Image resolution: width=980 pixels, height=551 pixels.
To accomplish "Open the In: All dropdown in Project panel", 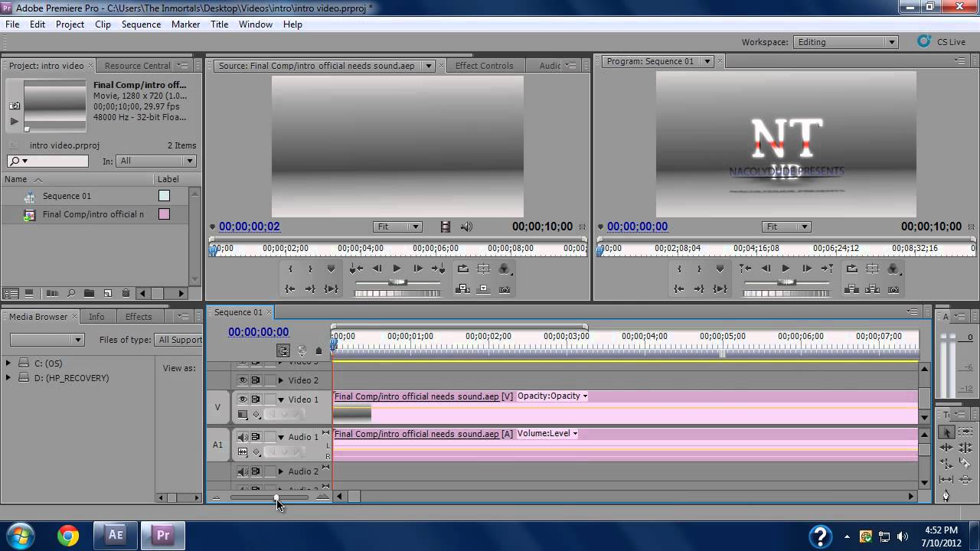I will coord(156,161).
